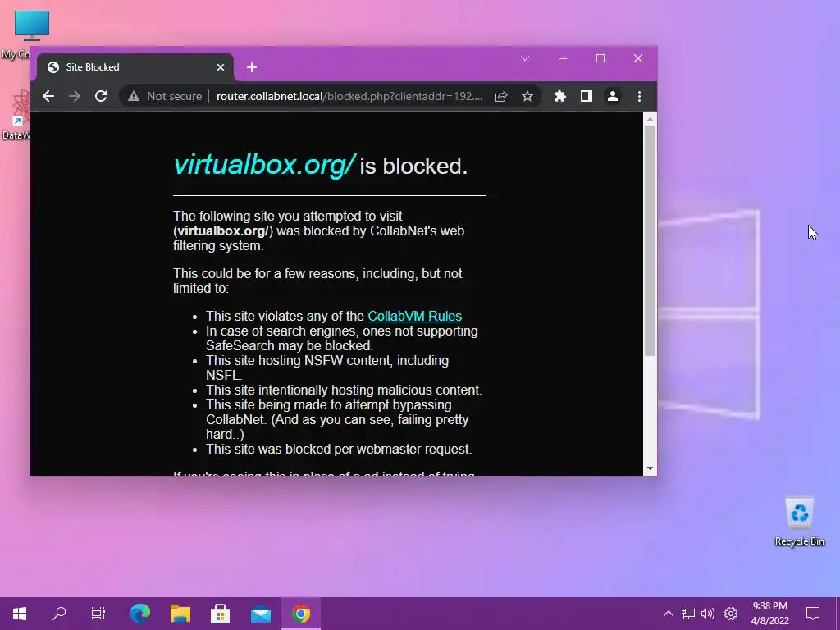The height and width of the screenshot is (630, 840).
Task: Click scrollbar up arrow in Chrome page
Action: tap(650, 119)
